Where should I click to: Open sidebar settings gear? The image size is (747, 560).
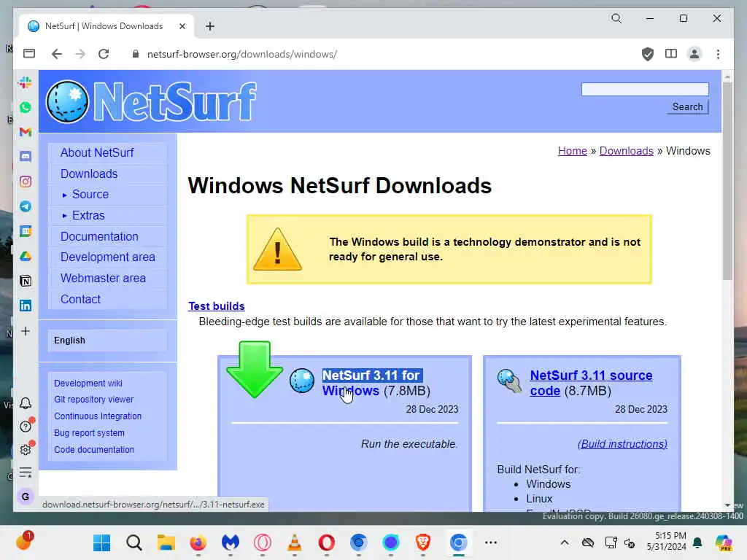click(26, 449)
